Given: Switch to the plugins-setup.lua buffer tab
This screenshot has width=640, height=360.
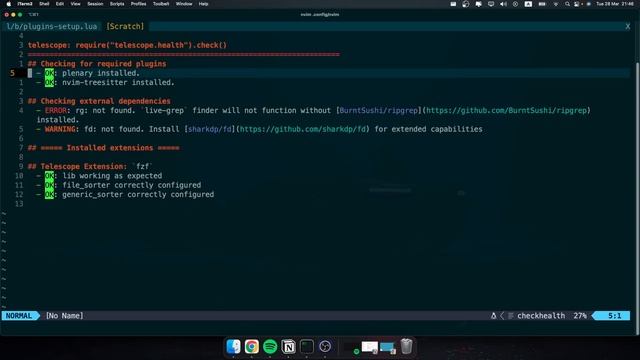Looking at the screenshot, I should [51, 27].
